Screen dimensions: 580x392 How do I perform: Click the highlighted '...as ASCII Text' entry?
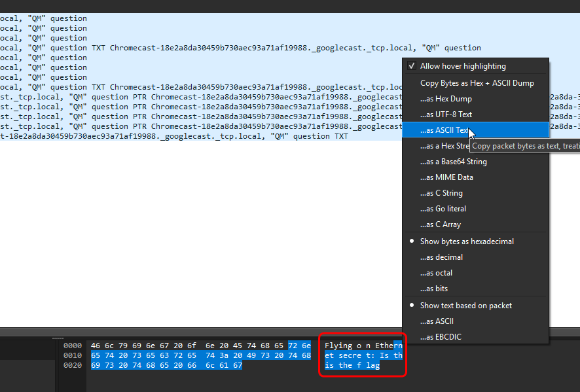[x=444, y=130]
